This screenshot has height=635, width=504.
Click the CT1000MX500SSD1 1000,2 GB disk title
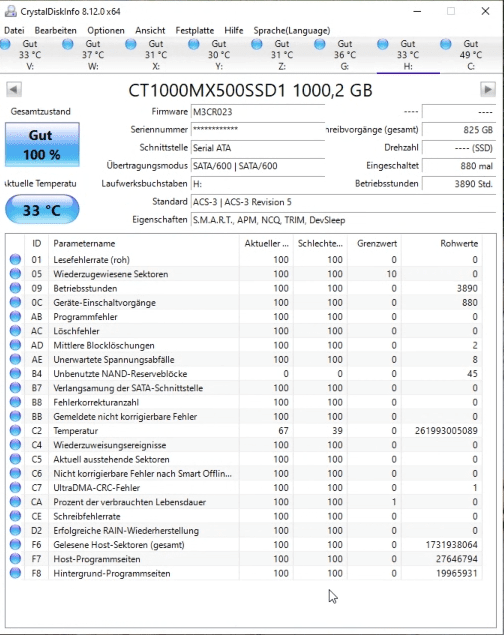250,90
